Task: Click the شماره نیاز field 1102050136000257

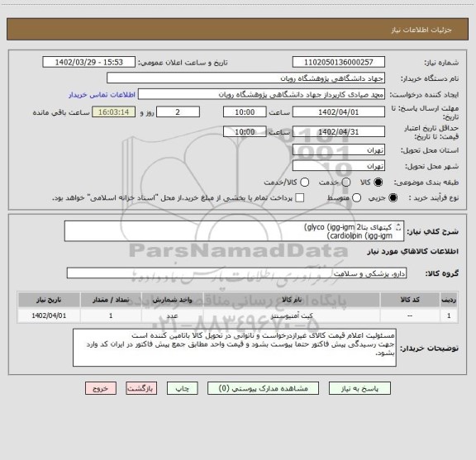Action: point(339,62)
